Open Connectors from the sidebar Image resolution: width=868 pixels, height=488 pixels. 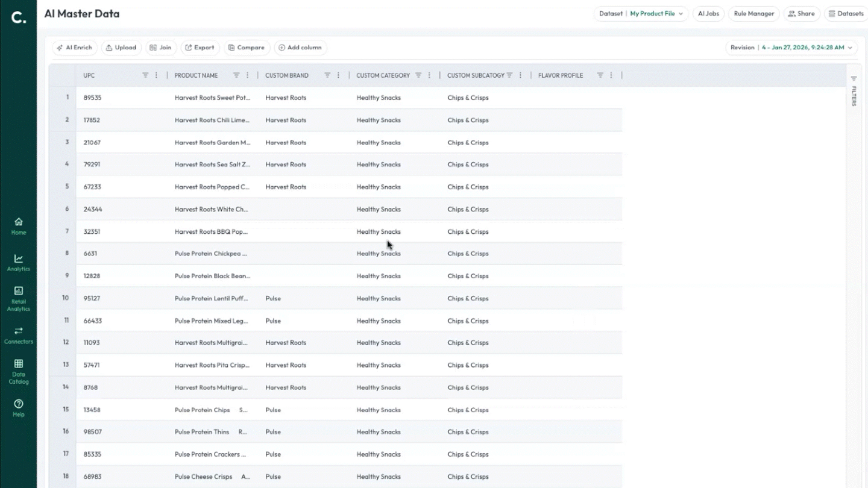[x=18, y=335]
